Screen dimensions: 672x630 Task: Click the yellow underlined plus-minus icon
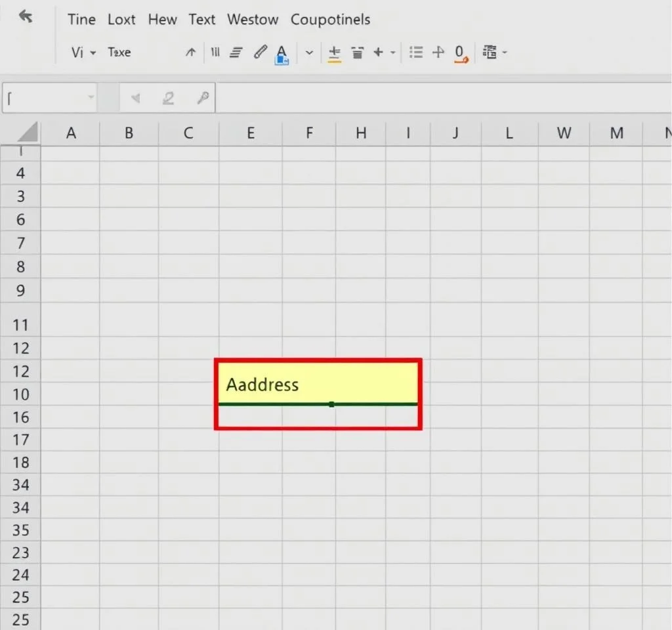(x=334, y=53)
